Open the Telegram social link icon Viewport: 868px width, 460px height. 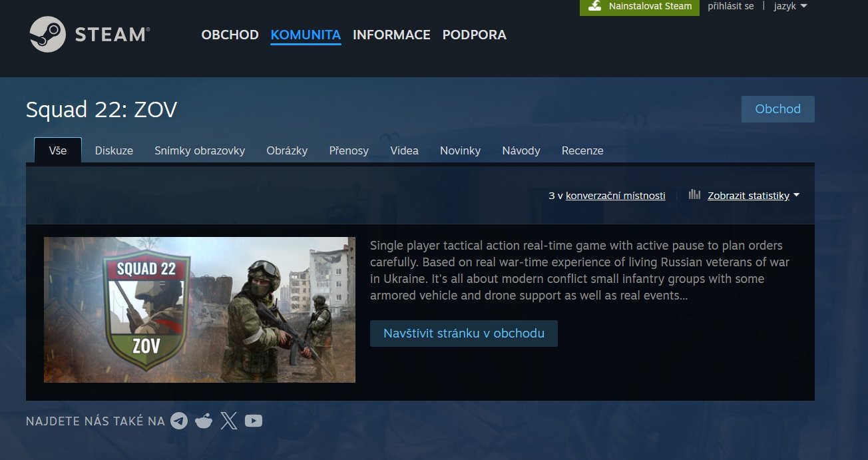(x=179, y=421)
